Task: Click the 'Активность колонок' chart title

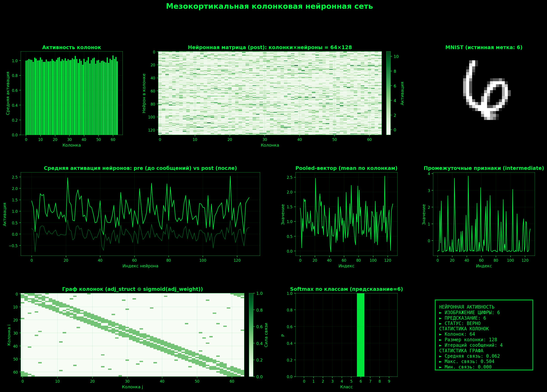Action: [71, 48]
